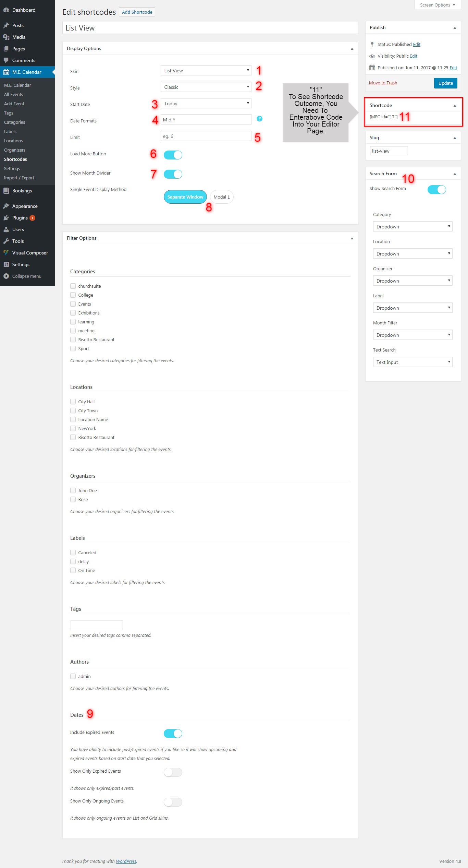Open Dashboard via its sidebar icon
This screenshot has width=468, height=868.
click(6, 10)
